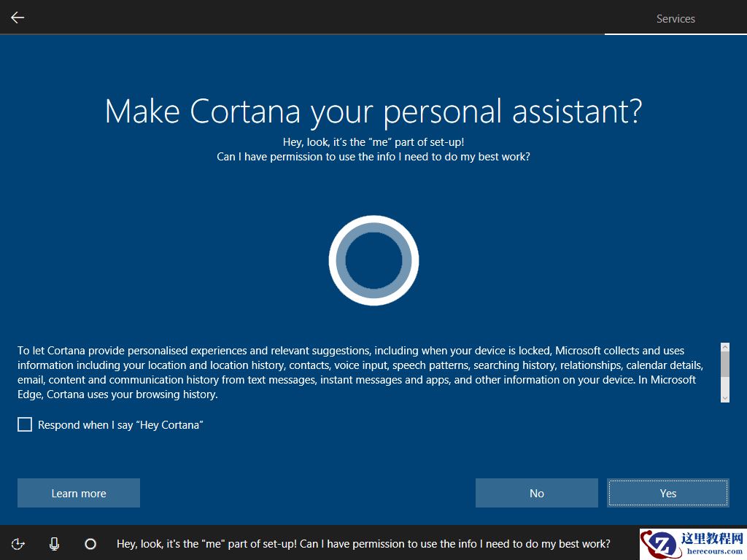The width and height of the screenshot is (747, 560).
Task: Click the small Cortana circle icon
Action: click(x=90, y=543)
